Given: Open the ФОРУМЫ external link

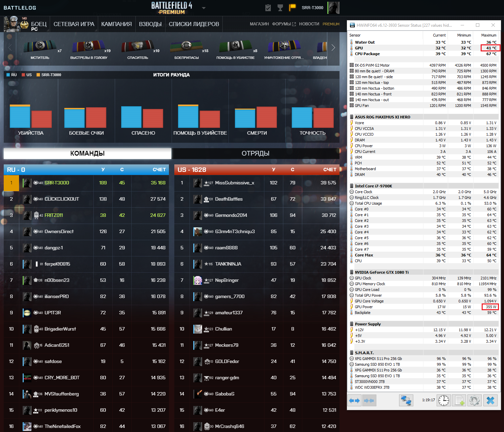Looking at the screenshot, I should pyautogui.click(x=284, y=24).
